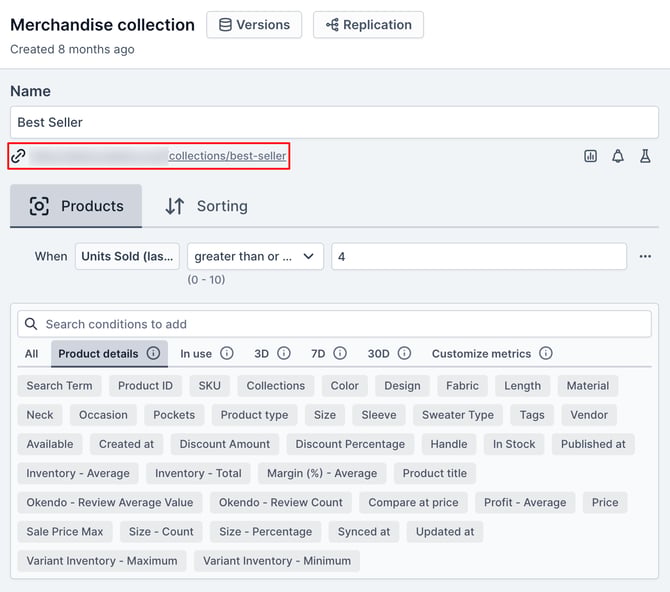The image size is (670, 592).
Task: Click the Versions button
Action: pos(254,25)
